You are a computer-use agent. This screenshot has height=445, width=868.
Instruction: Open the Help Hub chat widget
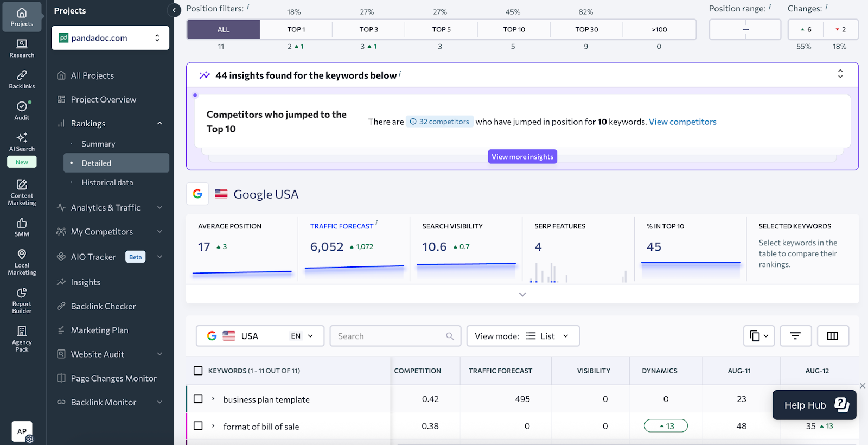814,405
